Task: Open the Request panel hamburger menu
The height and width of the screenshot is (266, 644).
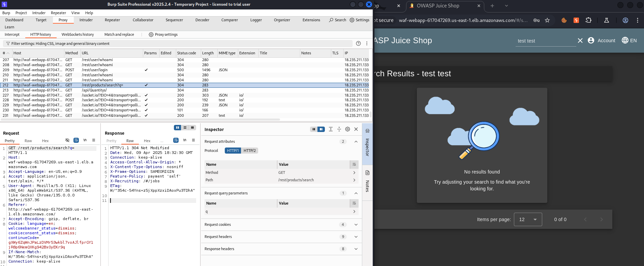Action: (x=94, y=140)
